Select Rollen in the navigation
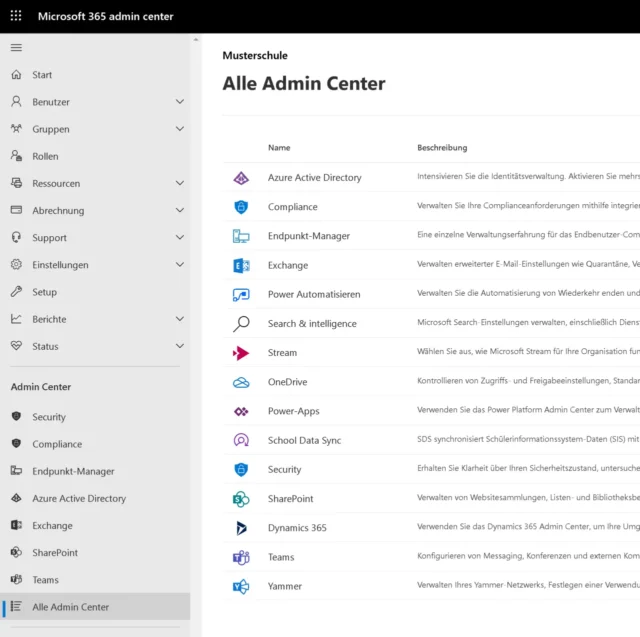Screen dimensions: 640x637 point(45,156)
